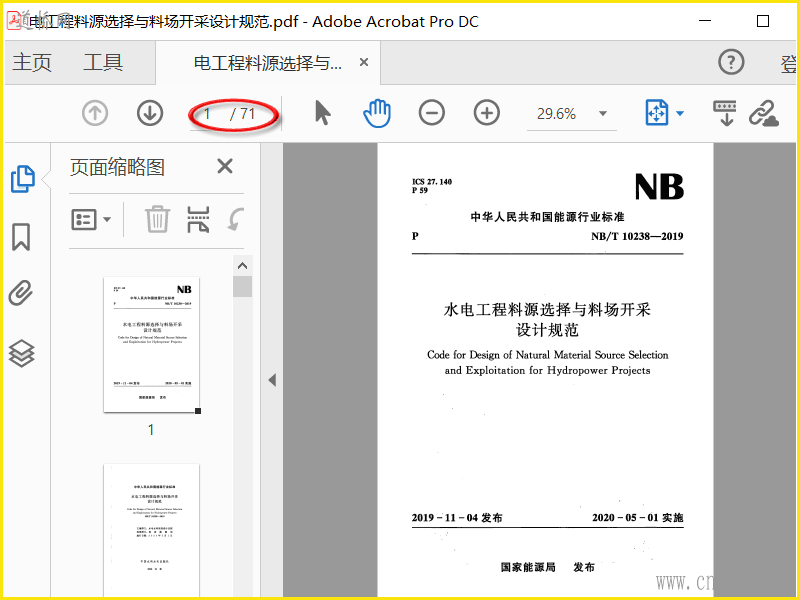This screenshot has height=600, width=800.
Task: Click the 中华人民共和国能源行业标准 heading
Action: pos(547,217)
